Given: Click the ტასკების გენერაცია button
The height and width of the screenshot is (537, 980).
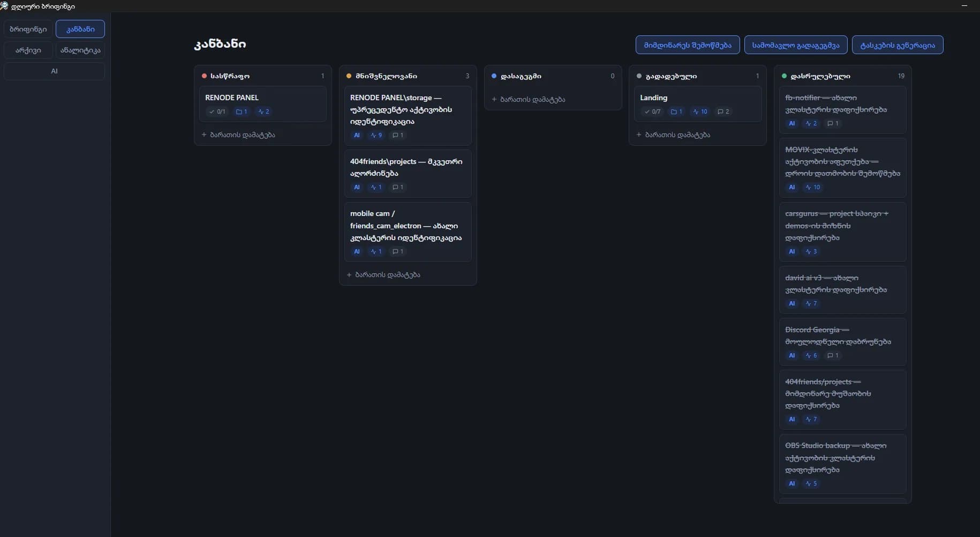Looking at the screenshot, I should click(x=898, y=45).
